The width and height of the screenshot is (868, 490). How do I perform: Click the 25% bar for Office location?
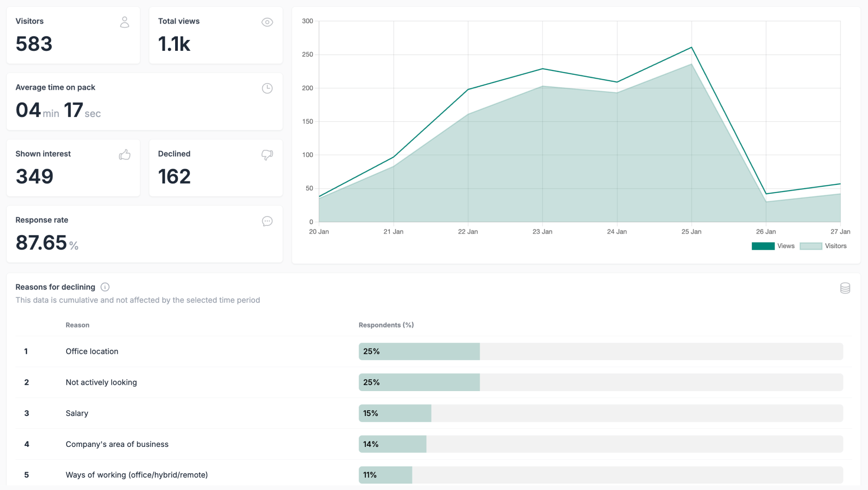click(419, 351)
